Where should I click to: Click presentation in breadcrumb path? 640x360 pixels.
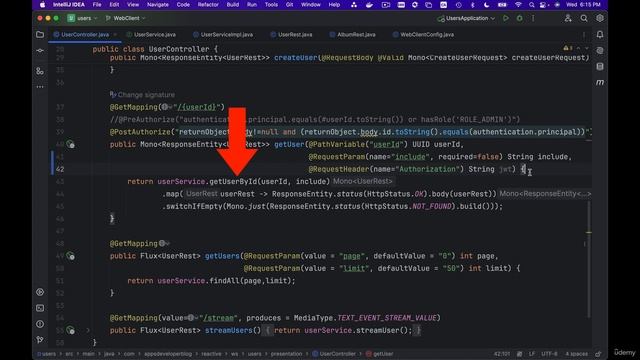coord(287,354)
